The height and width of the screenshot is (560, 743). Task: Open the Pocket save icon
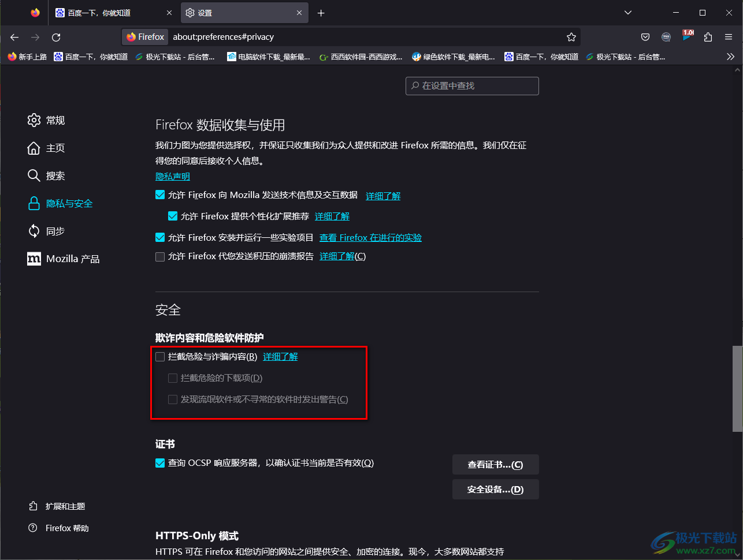[x=645, y=37]
